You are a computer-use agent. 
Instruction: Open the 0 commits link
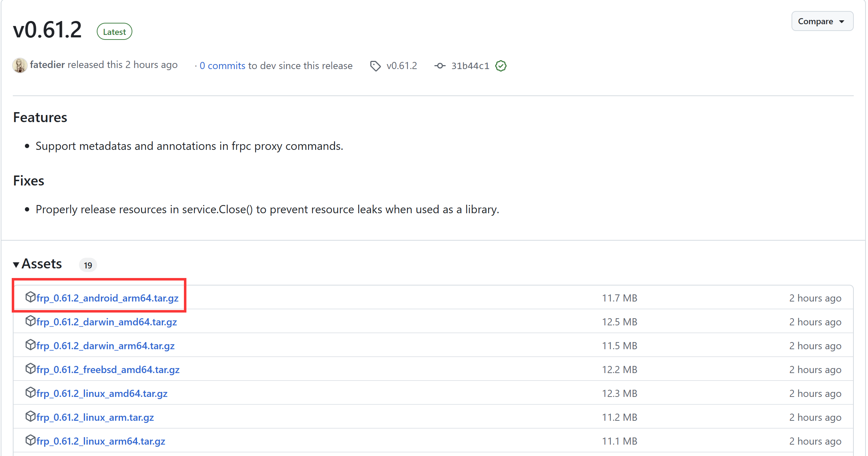(x=222, y=66)
